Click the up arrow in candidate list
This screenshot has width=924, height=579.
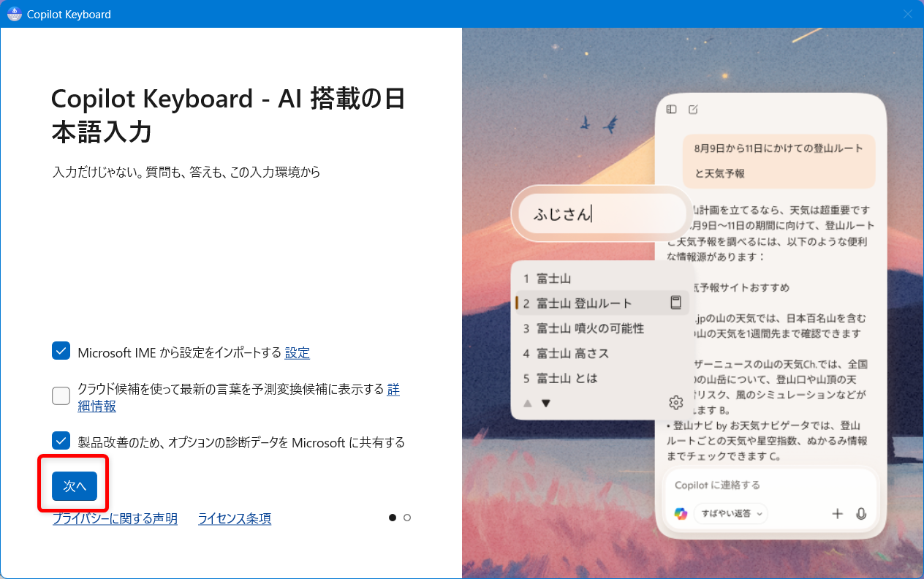pyautogui.click(x=527, y=403)
